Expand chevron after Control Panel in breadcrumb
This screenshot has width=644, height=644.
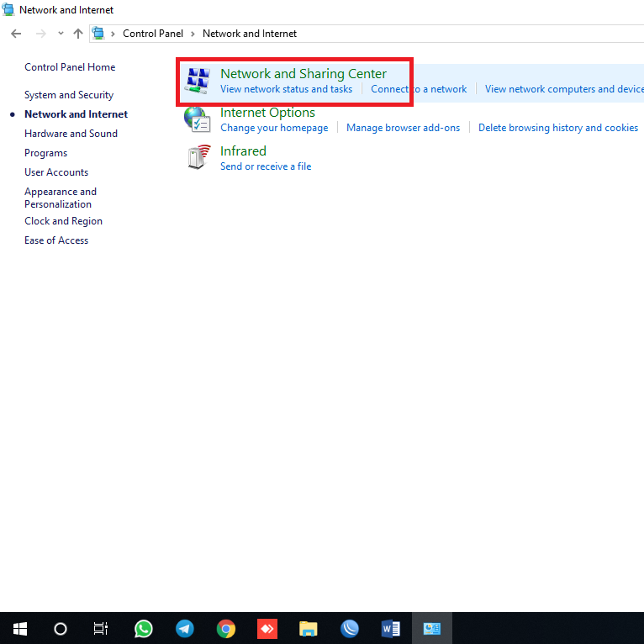[x=193, y=34]
